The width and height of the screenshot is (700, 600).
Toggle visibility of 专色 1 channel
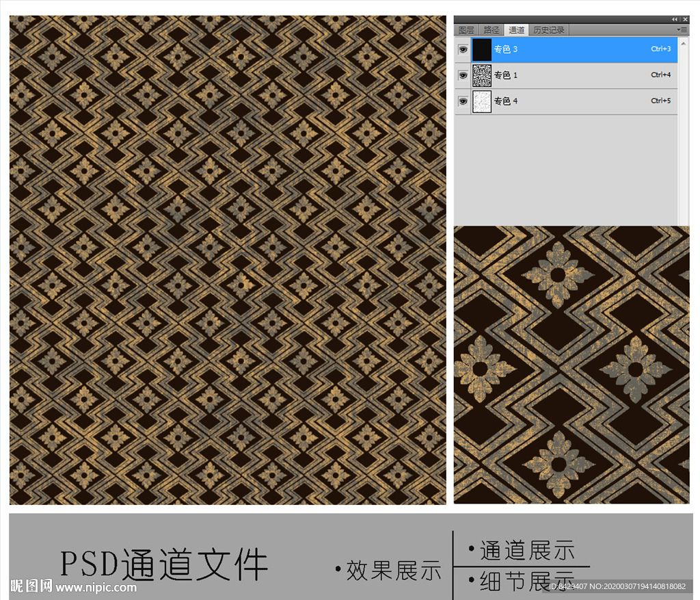click(x=463, y=75)
